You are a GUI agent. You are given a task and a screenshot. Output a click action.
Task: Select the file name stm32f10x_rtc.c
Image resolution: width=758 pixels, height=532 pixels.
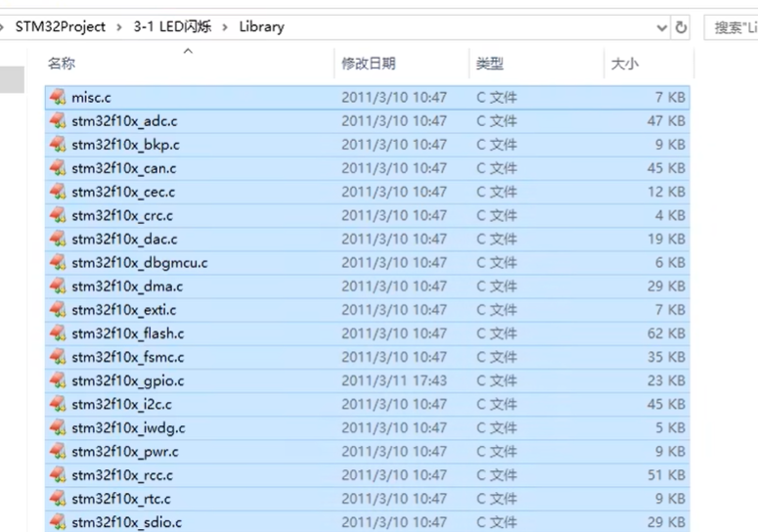121,499
